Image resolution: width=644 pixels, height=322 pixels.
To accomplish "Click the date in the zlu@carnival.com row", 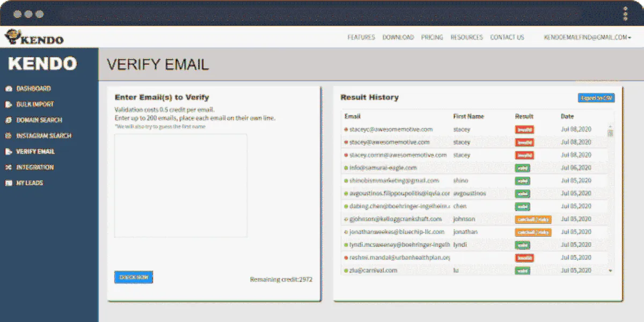I will pyautogui.click(x=576, y=270).
